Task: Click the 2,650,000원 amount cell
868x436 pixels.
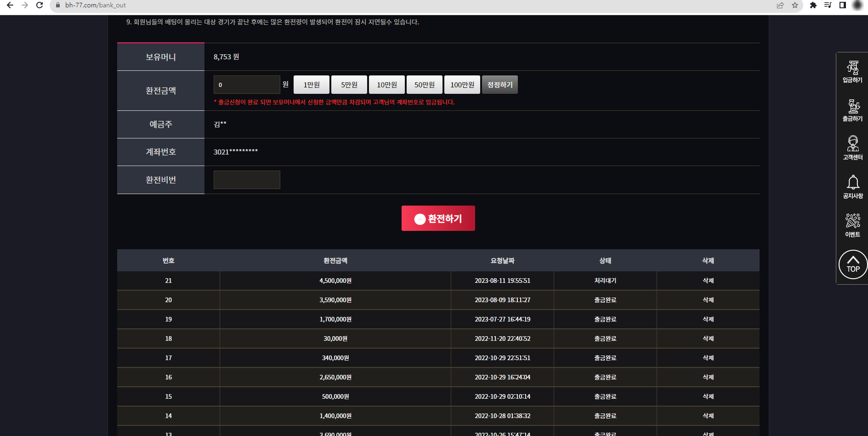Action: [x=335, y=377]
